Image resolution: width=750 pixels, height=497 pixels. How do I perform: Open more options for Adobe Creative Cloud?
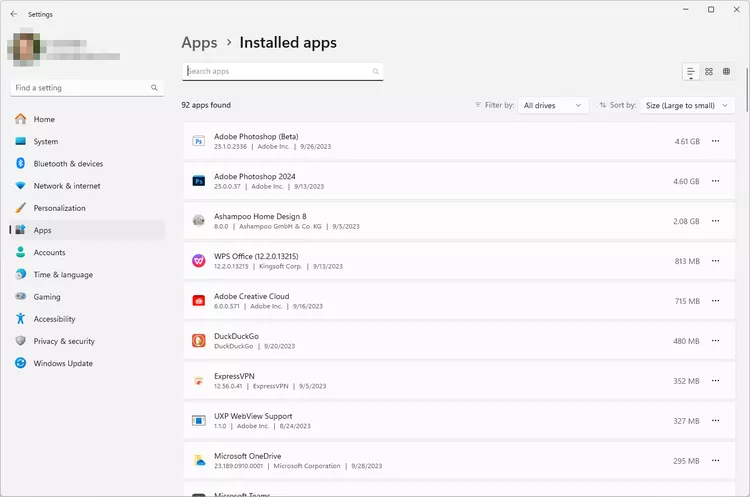click(716, 301)
